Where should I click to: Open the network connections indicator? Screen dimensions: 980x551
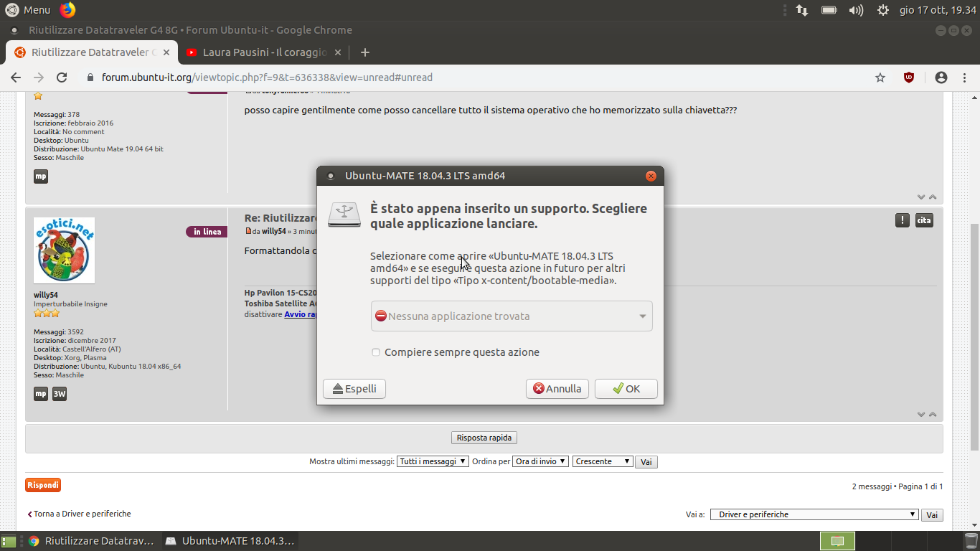[x=802, y=10]
